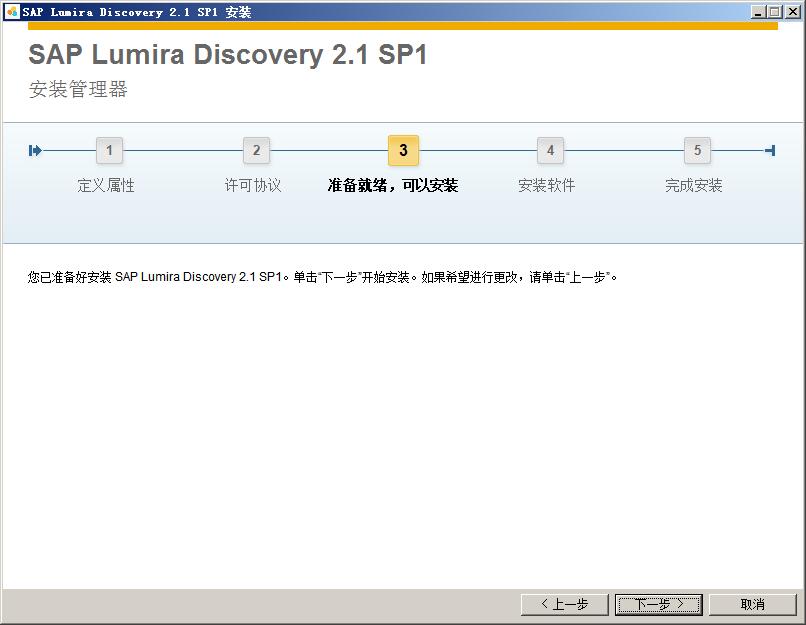Screen dimensions: 806x625
Task: Select step 1 number box
Action: tap(109, 151)
